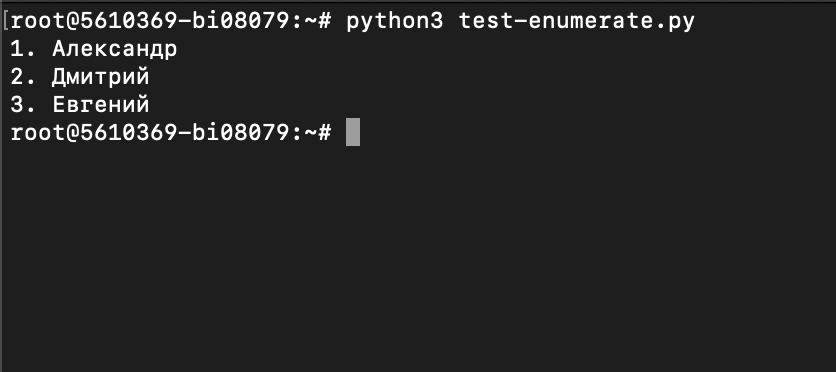The height and width of the screenshot is (372, 836).
Task: Click the number 2. before Дмитрий
Action: 23,77
